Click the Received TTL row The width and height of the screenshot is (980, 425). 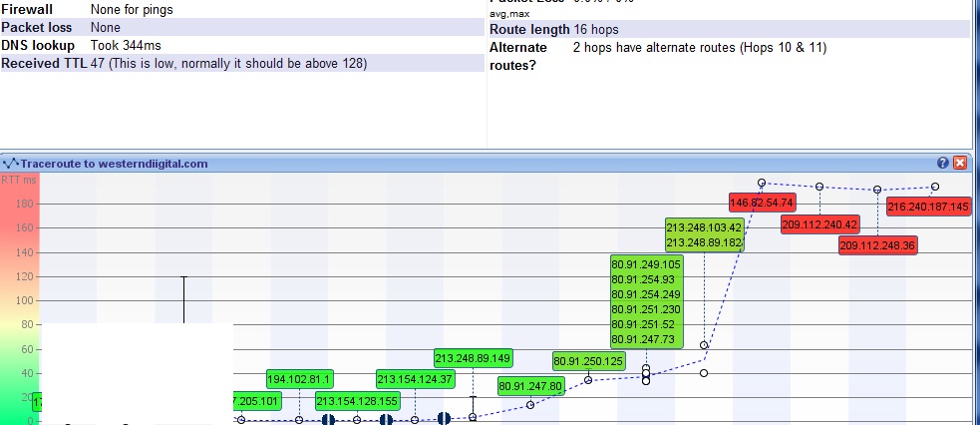click(184, 64)
